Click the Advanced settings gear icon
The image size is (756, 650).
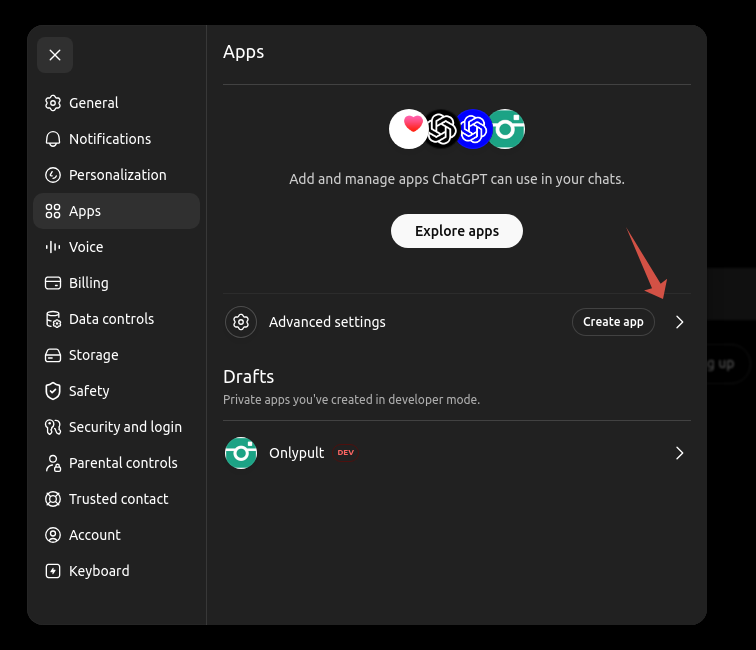(x=241, y=322)
